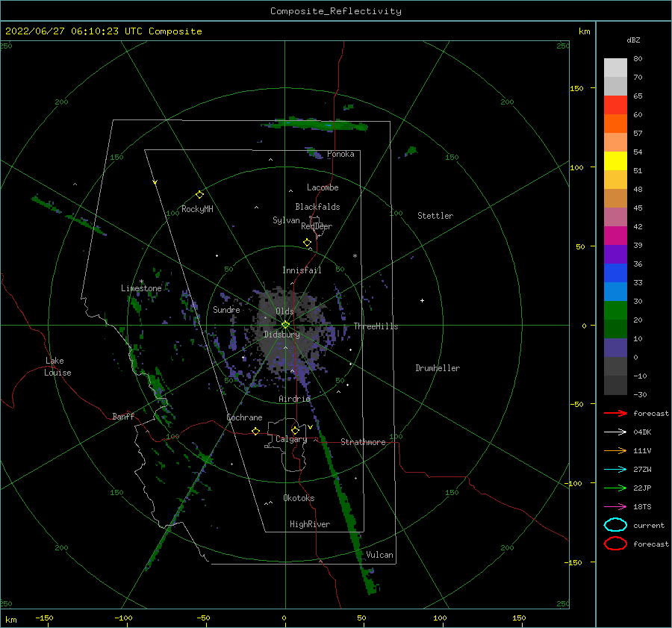The width and height of the screenshot is (672, 628).
Task: Click the white 04DK arrow icon
Action: [x=615, y=432]
